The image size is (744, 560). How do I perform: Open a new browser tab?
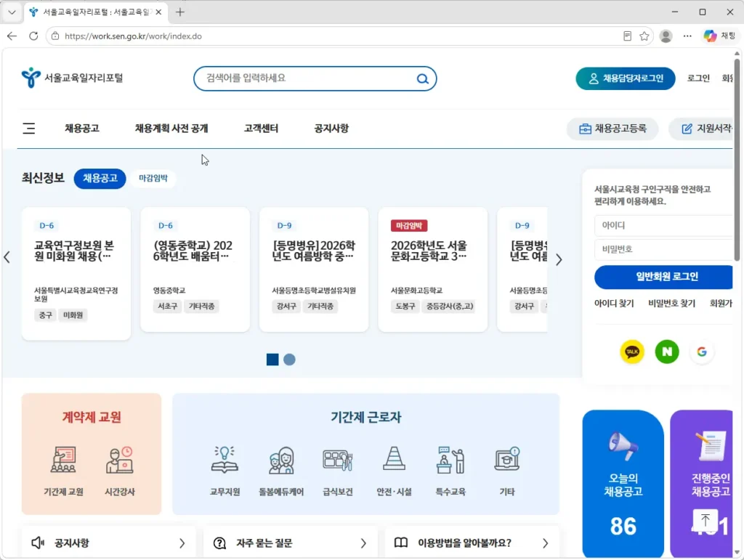pos(180,12)
